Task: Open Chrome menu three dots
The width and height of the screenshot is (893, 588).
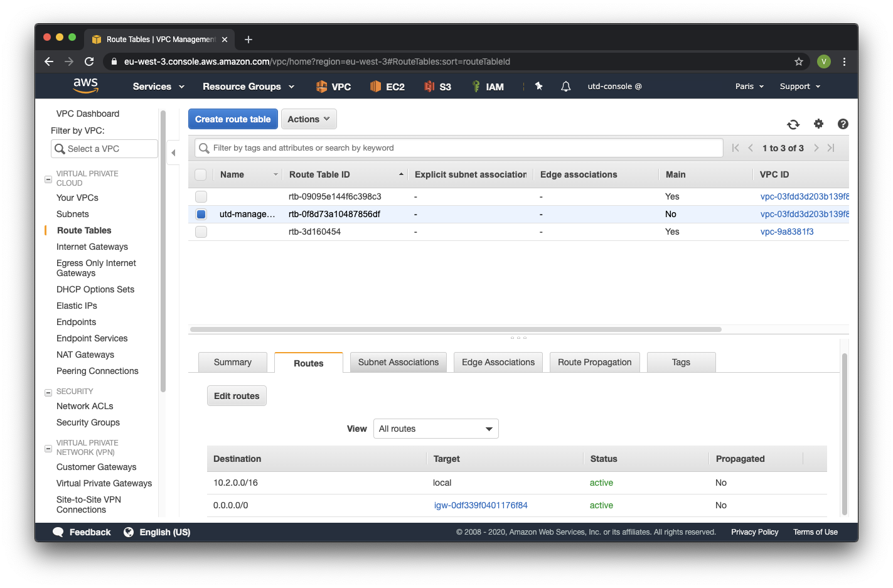Action: (844, 61)
